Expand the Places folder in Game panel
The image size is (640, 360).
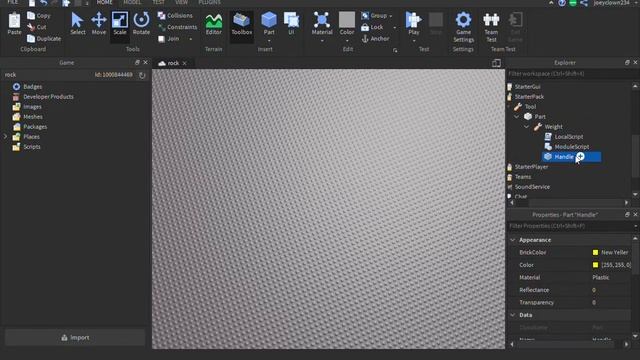tap(5, 137)
